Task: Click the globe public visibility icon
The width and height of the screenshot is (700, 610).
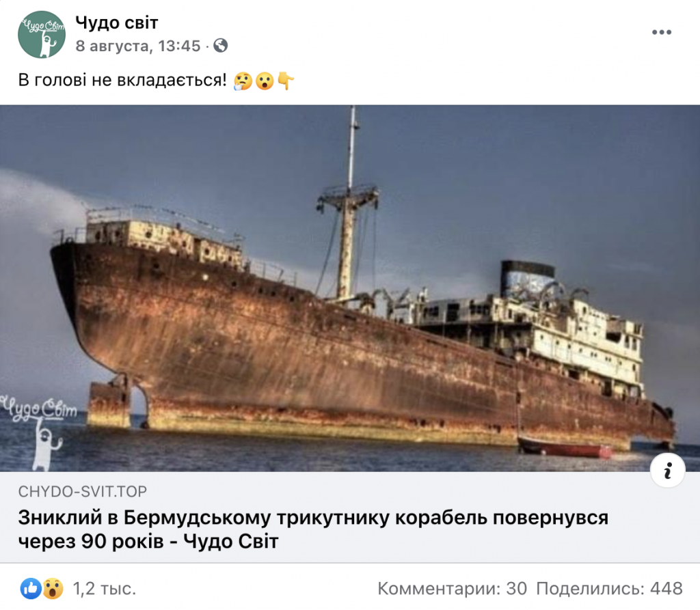Action: tap(221, 46)
